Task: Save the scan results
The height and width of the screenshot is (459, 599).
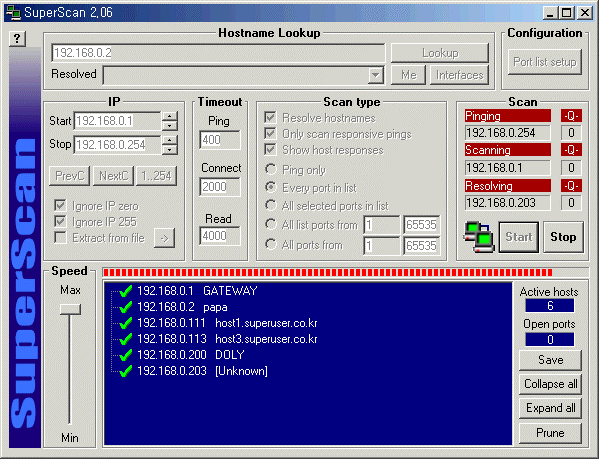Action: 550,360
